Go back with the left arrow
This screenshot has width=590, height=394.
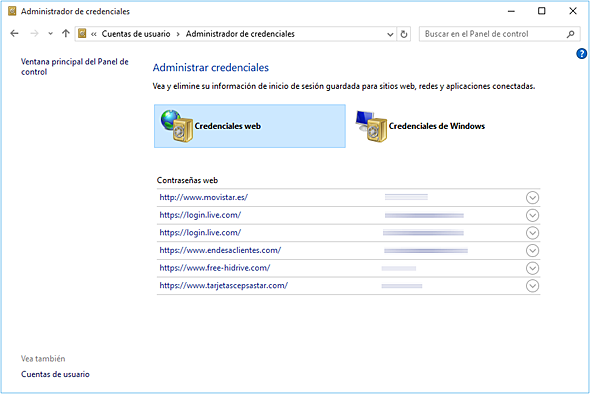pyautogui.click(x=14, y=34)
